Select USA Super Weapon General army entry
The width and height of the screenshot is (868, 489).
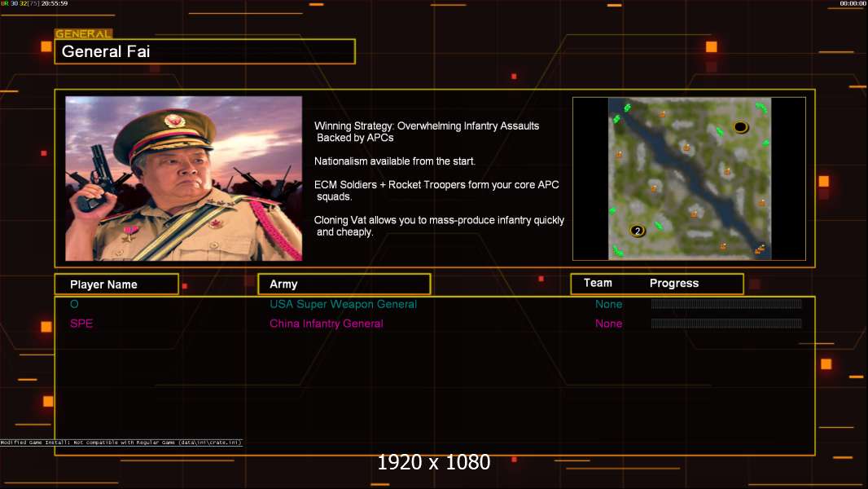tap(344, 304)
